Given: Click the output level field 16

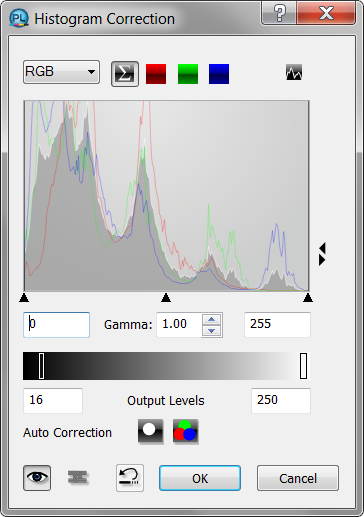Looking at the screenshot, I should [x=53, y=400].
